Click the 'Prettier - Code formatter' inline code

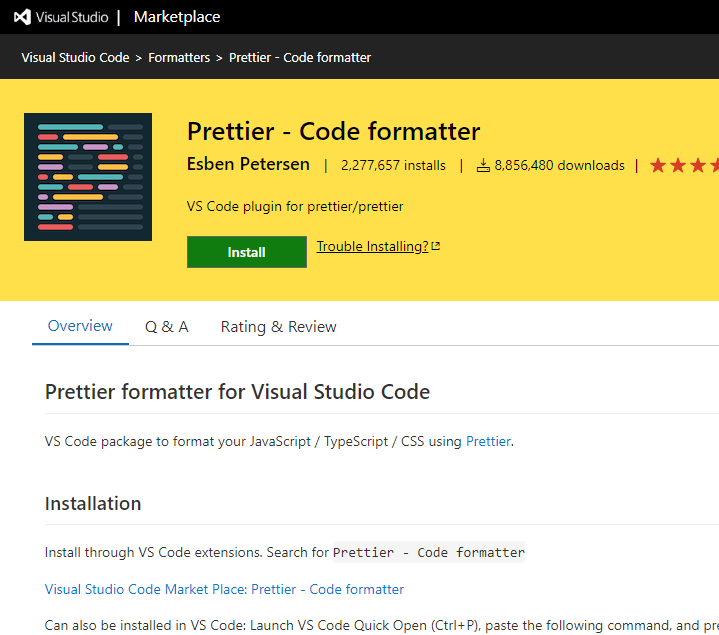click(x=429, y=552)
